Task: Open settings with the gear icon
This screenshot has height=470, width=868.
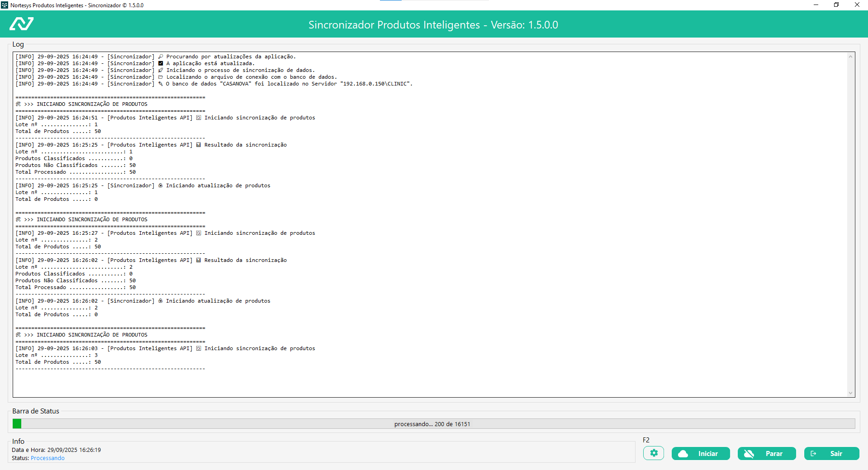Action: (654, 453)
